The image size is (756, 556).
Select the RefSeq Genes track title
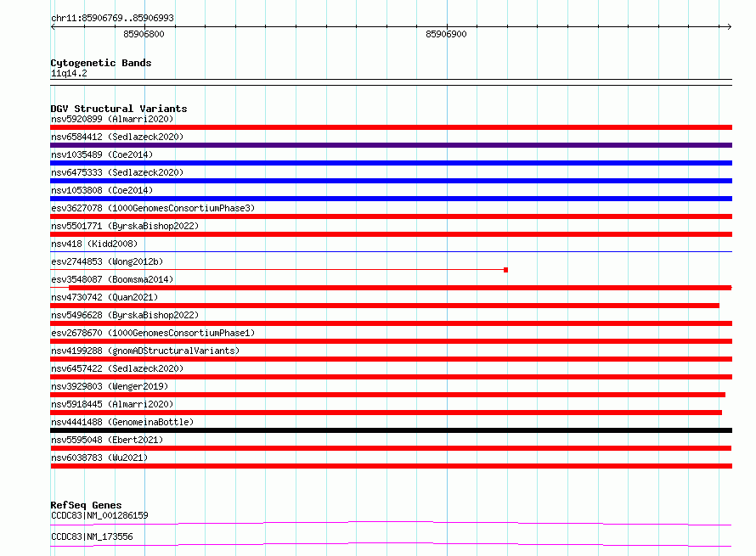[86, 505]
